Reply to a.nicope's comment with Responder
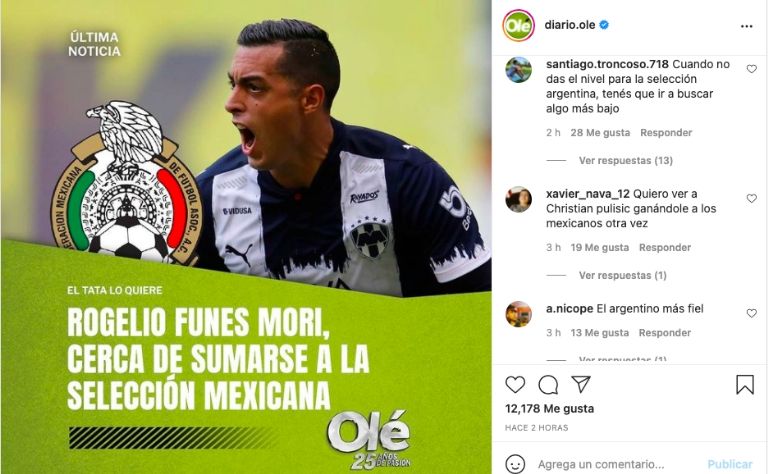The width and height of the screenshot is (768, 474). pyautogui.click(x=665, y=333)
